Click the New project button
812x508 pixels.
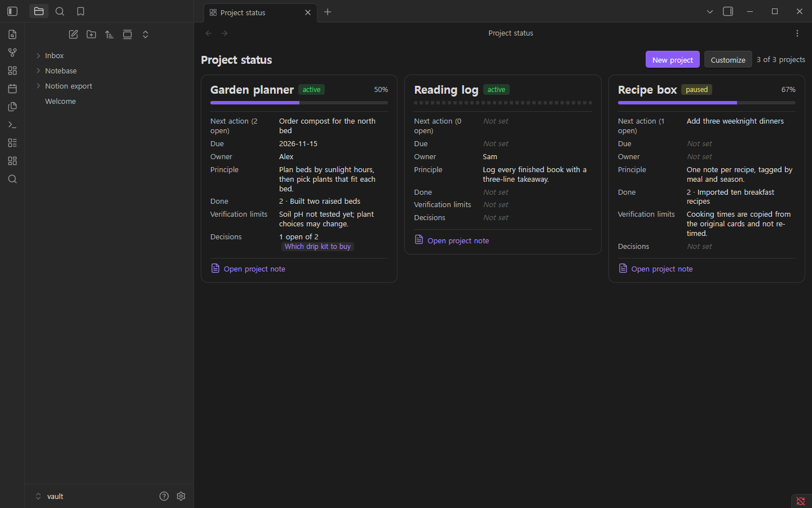click(673, 60)
